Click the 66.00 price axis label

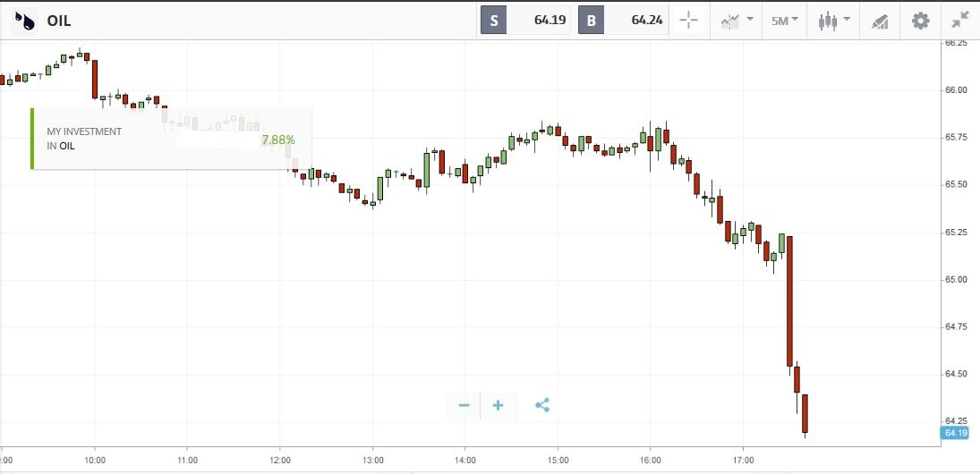[x=956, y=90]
